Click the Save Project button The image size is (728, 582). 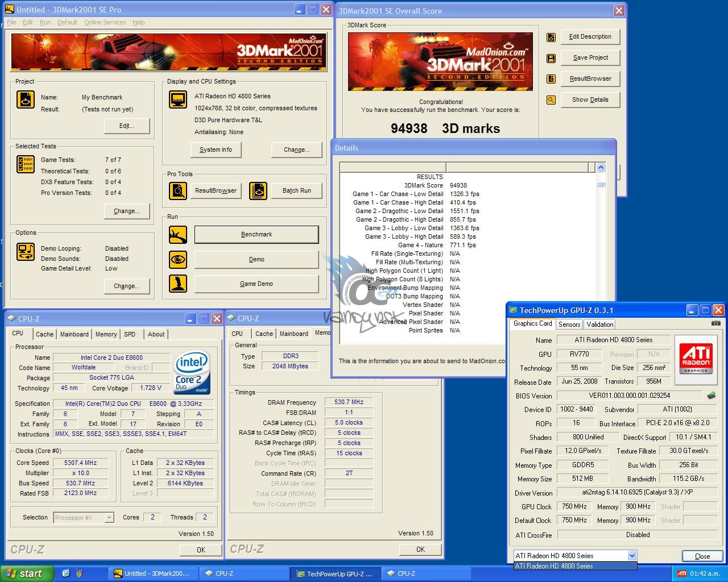pos(590,57)
